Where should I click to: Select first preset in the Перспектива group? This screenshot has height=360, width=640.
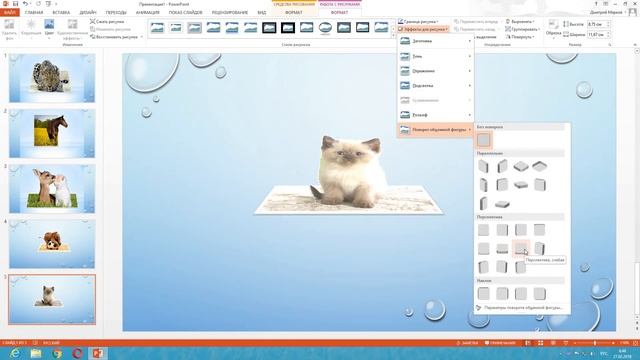click(x=484, y=230)
